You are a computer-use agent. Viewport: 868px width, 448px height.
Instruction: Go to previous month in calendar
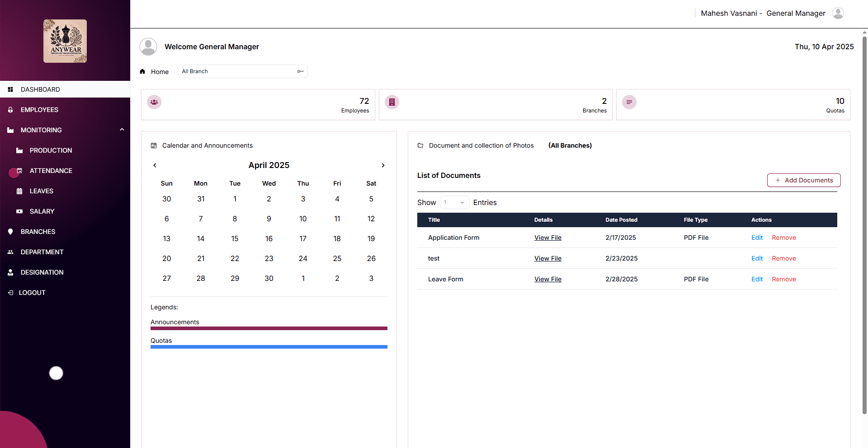pyautogui.click(x=155, y=165)
